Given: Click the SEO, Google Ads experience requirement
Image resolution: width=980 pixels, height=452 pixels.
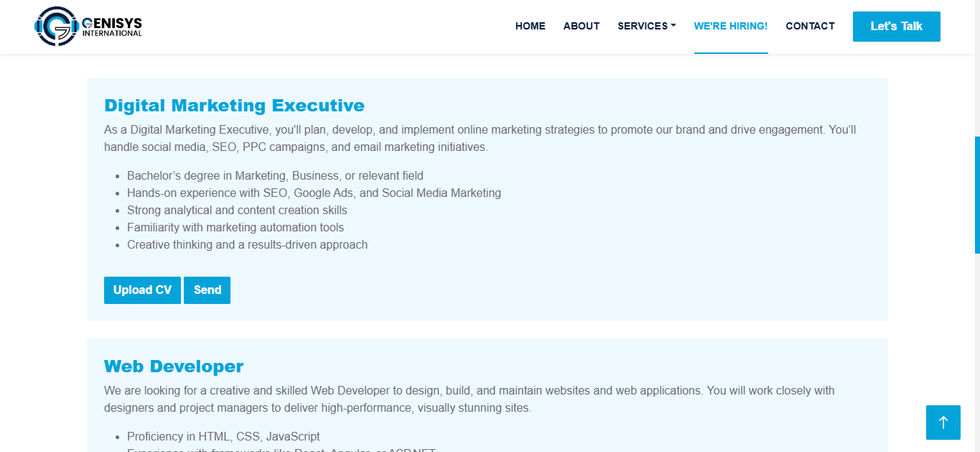Looking at the screenshot, I should coord(314,193).
